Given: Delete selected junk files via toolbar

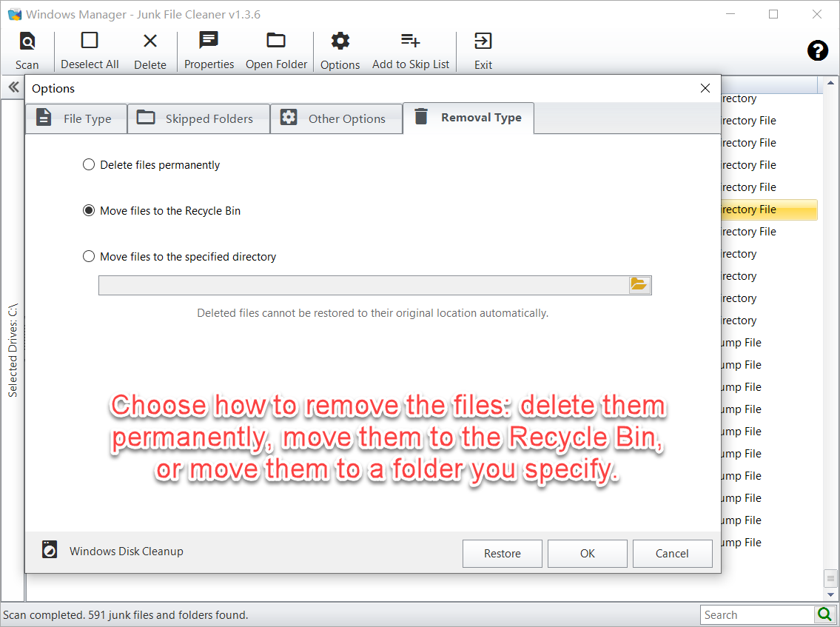Looking at the screenshot, I should [150, 51].
